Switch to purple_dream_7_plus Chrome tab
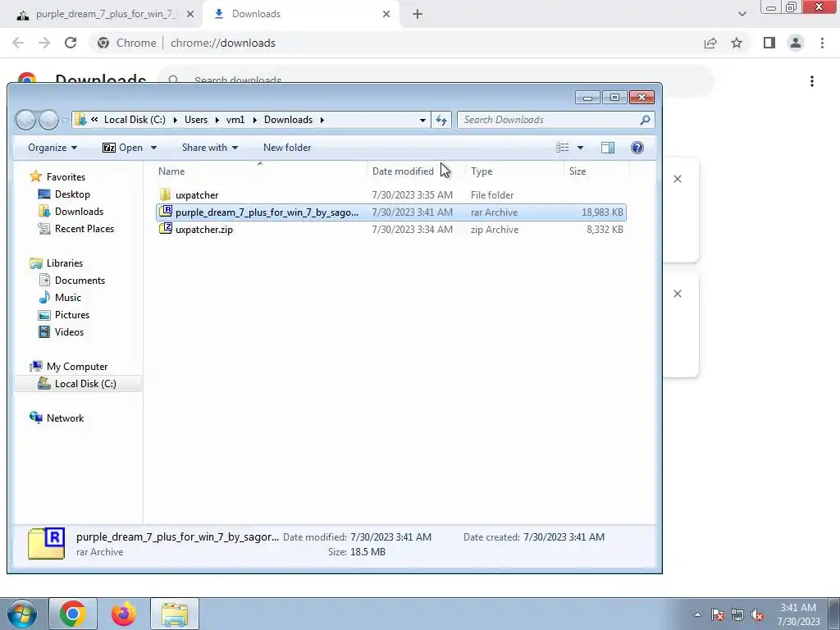This screenshot has width=840, height=630. (101, 14)
